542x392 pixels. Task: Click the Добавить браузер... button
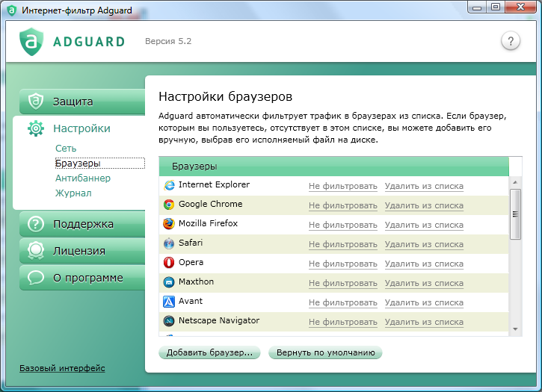[x=209, y=352]
